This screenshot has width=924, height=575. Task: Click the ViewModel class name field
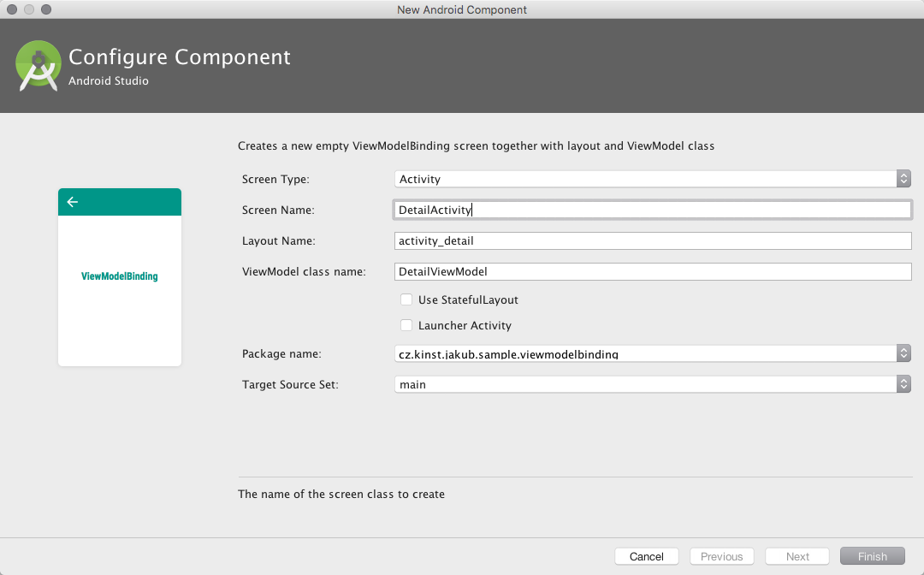[652, 271]
